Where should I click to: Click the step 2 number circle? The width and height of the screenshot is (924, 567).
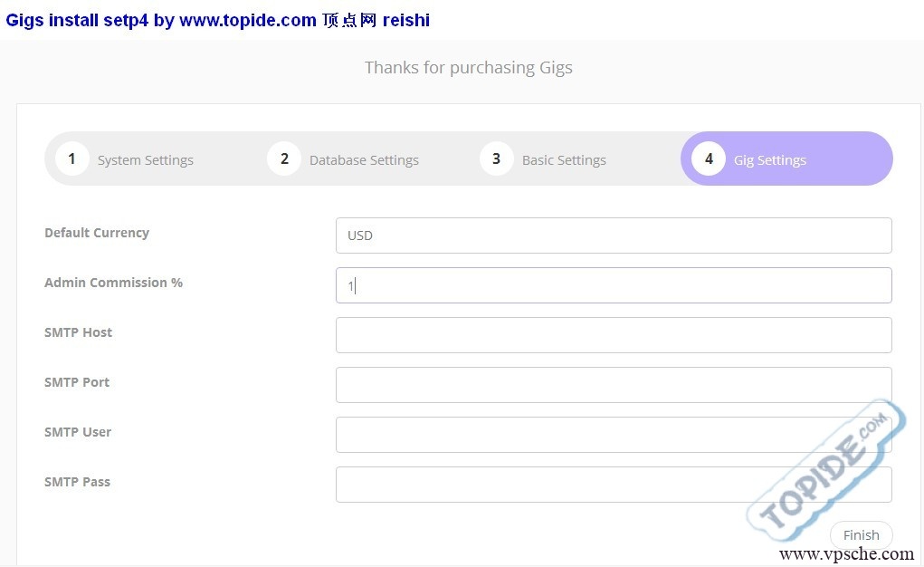284,159
